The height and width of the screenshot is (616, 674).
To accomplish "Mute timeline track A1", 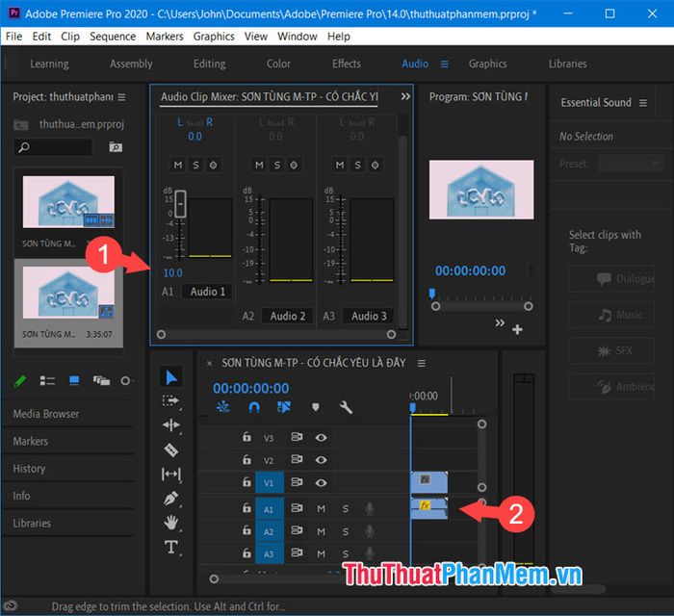I will click(321, 509).
